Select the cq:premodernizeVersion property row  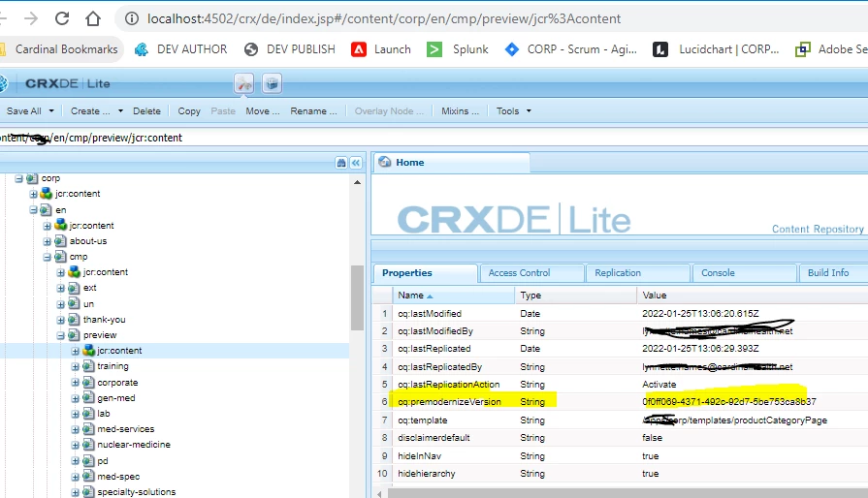pos(620,402)
